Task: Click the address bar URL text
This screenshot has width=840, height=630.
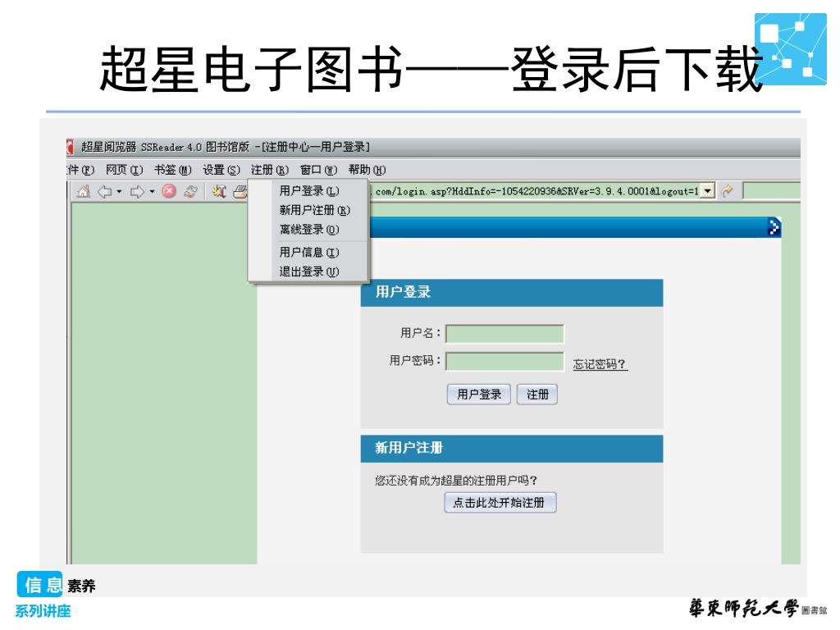Action: click(x=536, y=190)
